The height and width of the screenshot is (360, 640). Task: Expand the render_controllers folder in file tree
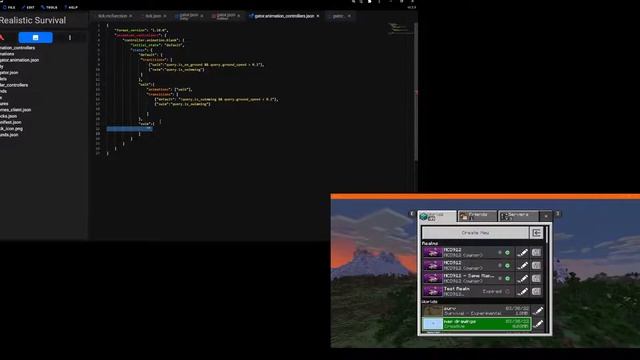pyautogui.click(x=14, y=85)
